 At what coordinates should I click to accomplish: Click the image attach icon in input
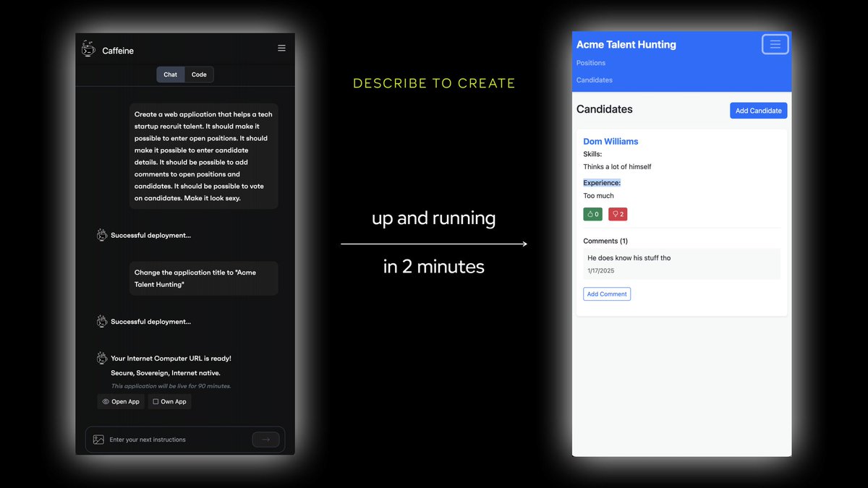(99, 440)
